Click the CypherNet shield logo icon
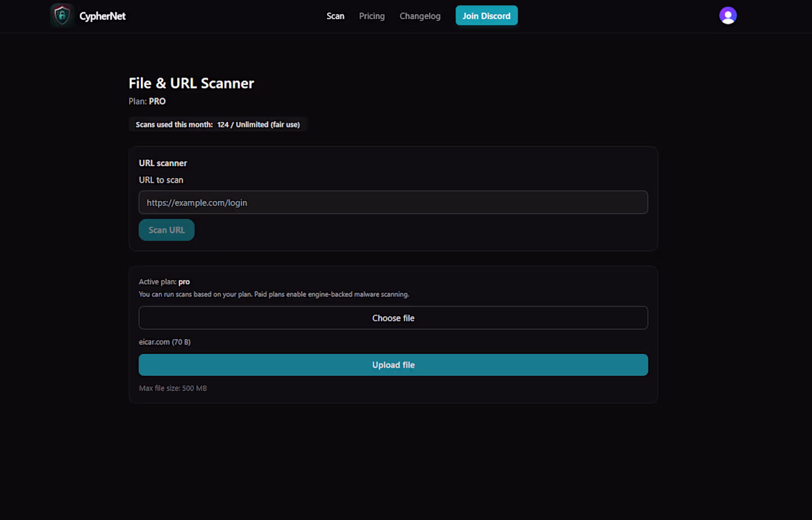This screenshot has width=812, height=520. tap(61, 15)
